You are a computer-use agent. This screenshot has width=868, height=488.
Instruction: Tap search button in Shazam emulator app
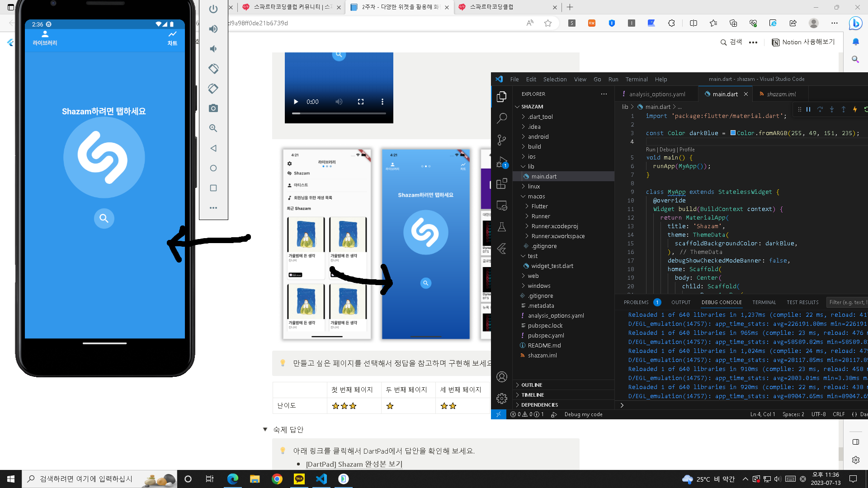[x=104, y=219]
